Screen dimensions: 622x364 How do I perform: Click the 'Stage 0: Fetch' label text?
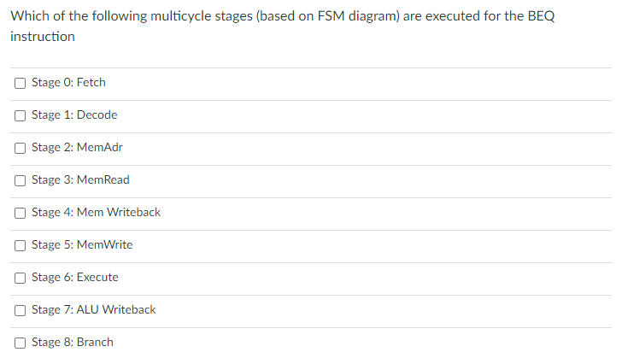68,83
